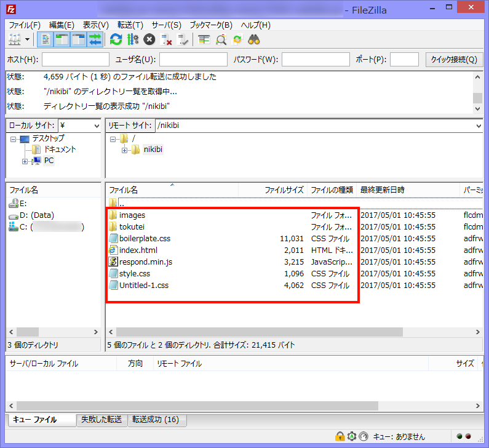Image resolution: width=489 pixels, height=448 pixels.
Task: Toggle synchronized browsing
Action: pos(237,39)
